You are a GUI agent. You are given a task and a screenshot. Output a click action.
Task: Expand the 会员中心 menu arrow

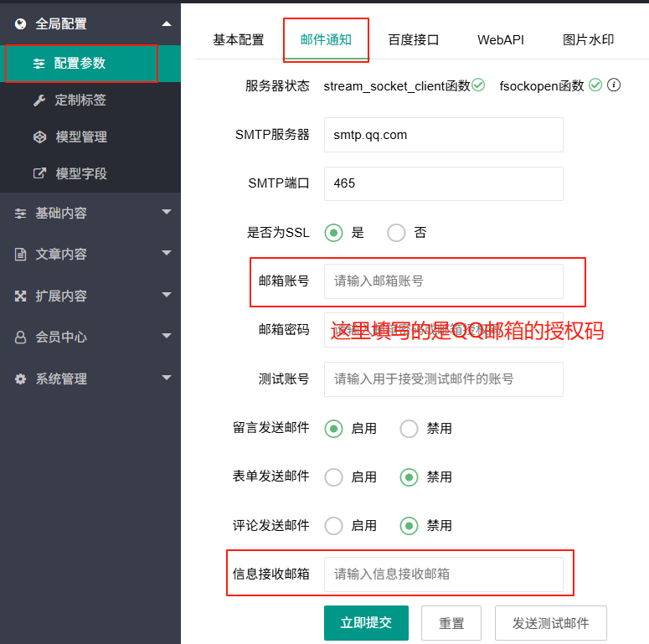point(167,336)
